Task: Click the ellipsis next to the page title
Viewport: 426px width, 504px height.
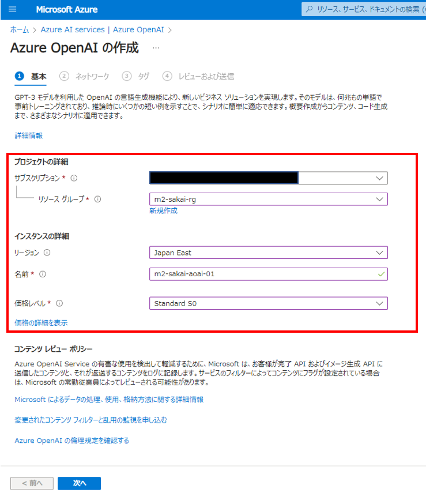Action: tap(156, 48)
